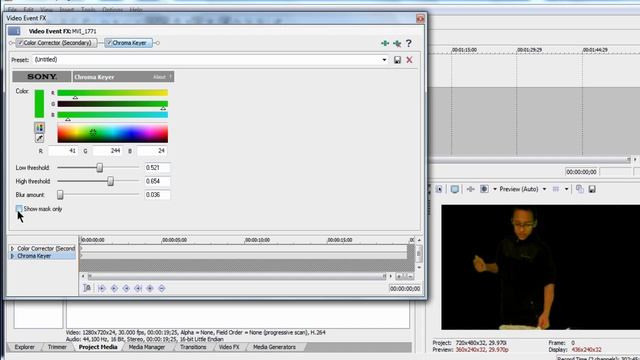Go to previous keyframe button
This screenshot has height=360, width=640.
[x=114, y=288]
